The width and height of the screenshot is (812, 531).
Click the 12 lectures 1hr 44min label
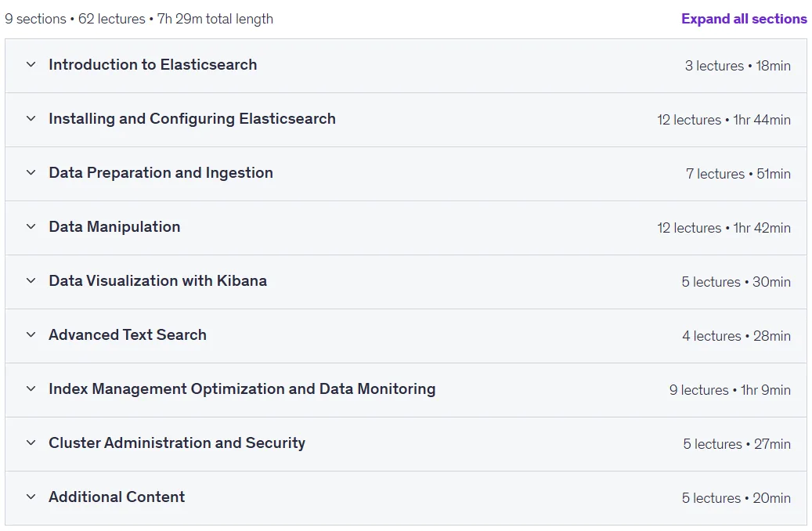coord(724,120)
